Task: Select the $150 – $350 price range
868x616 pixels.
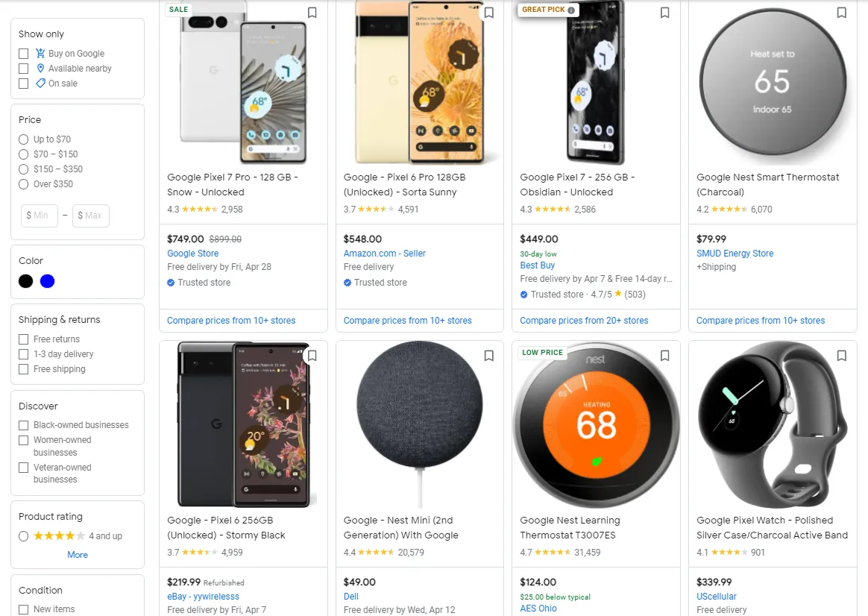Action: coord(23,169)
